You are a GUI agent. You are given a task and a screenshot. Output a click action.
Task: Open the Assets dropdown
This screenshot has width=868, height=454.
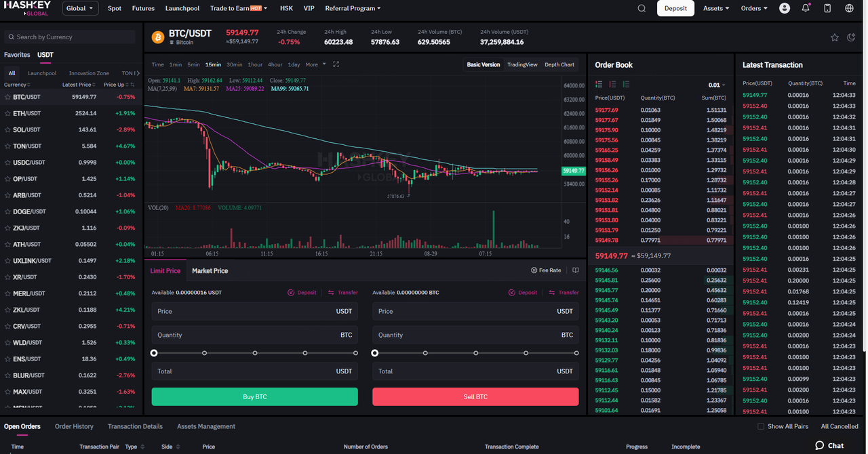(x=716, y=8)
